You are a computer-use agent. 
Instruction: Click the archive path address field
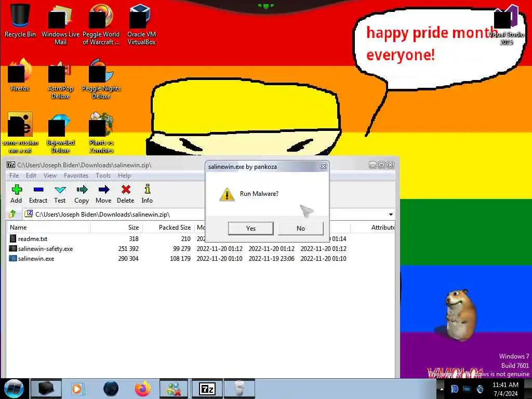(x=205, y=215)
